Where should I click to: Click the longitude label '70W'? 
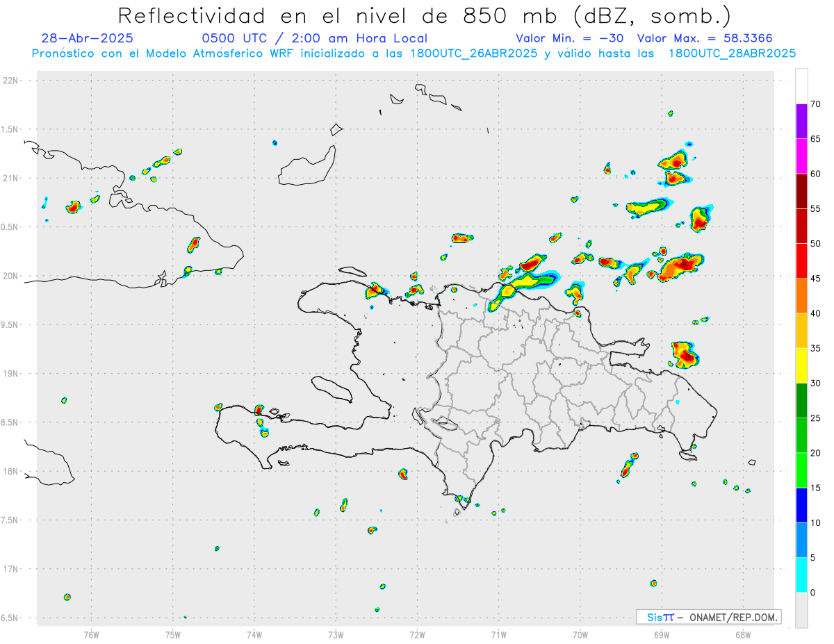pyautogui.click(x=580, y=634)
